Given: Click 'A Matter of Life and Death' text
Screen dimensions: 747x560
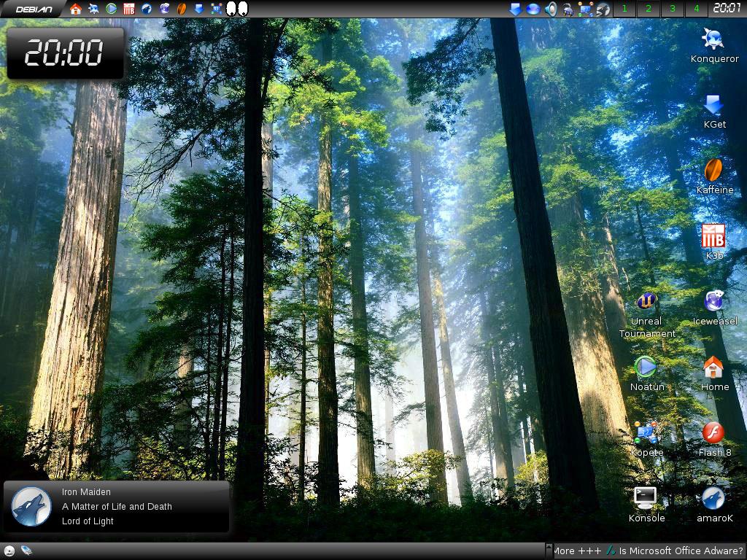Looking at the screenshot, I should tap(117, 507).
